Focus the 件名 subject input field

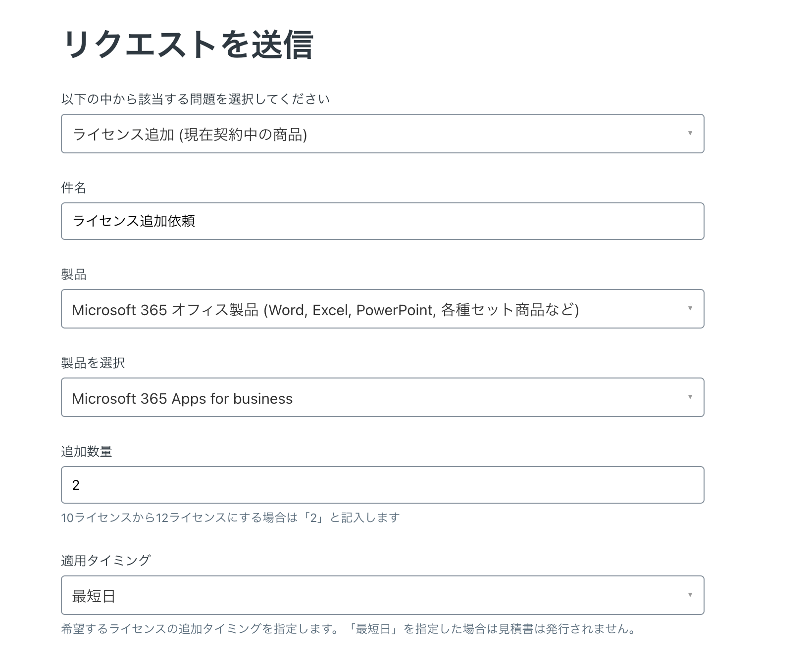[x=382, y=221]
